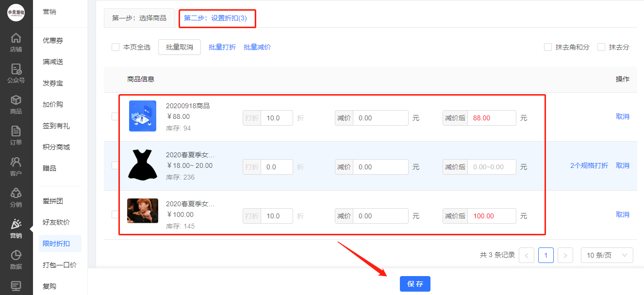This screenshot has width=644, height=295.
Task: Open 满减送 in the marketing menu
Action: tap(53, 62)
